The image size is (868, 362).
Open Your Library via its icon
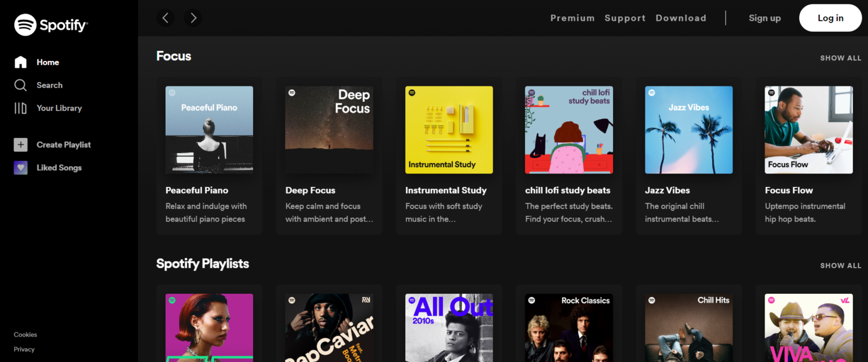coord(21,108)
